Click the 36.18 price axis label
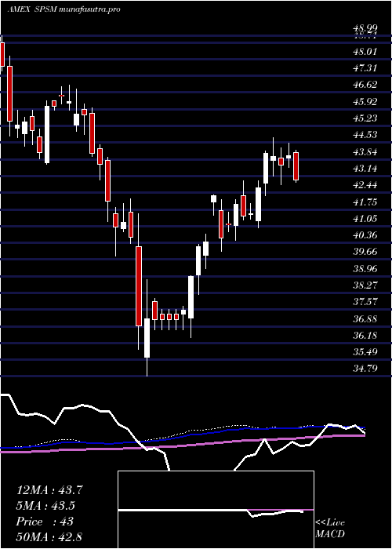This screenshot has height=549, width=392. click(365, 336)
